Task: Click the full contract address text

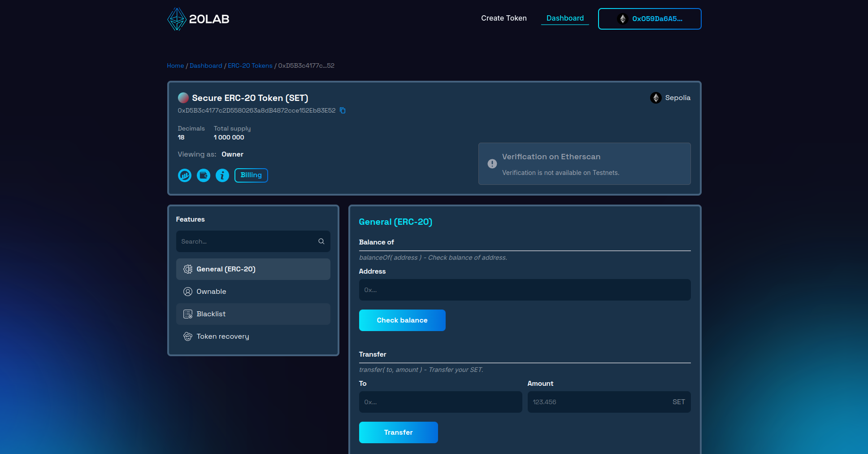Action: pos(256,110)
